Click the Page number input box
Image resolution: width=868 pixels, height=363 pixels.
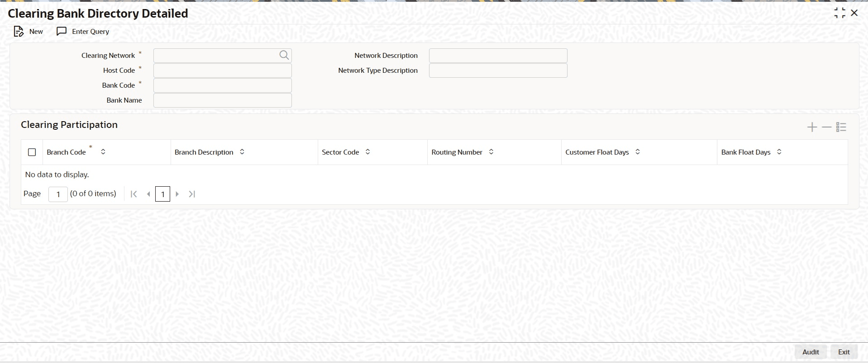(58, 194)
